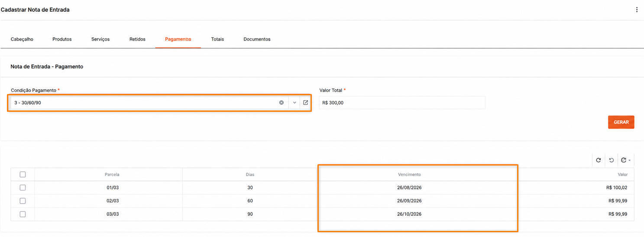Expand the Condição Pagamento dropdown arrow
The image size is (644, 237).
point(294,103)
